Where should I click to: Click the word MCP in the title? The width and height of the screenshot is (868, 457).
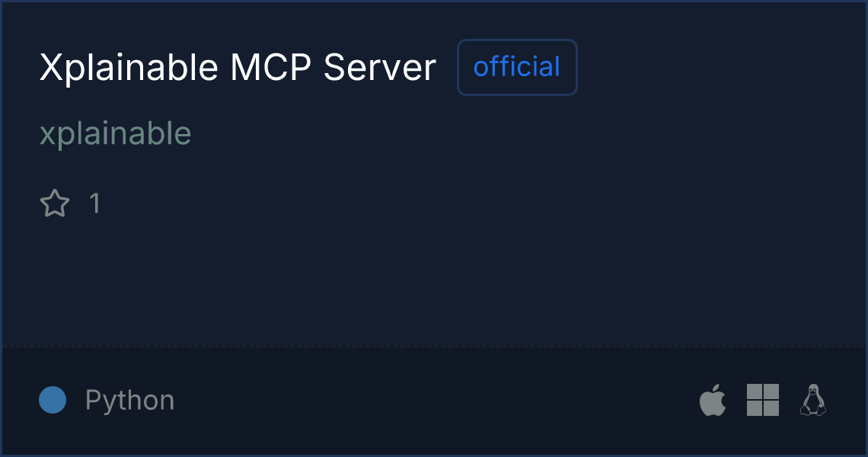coord(271,68)
